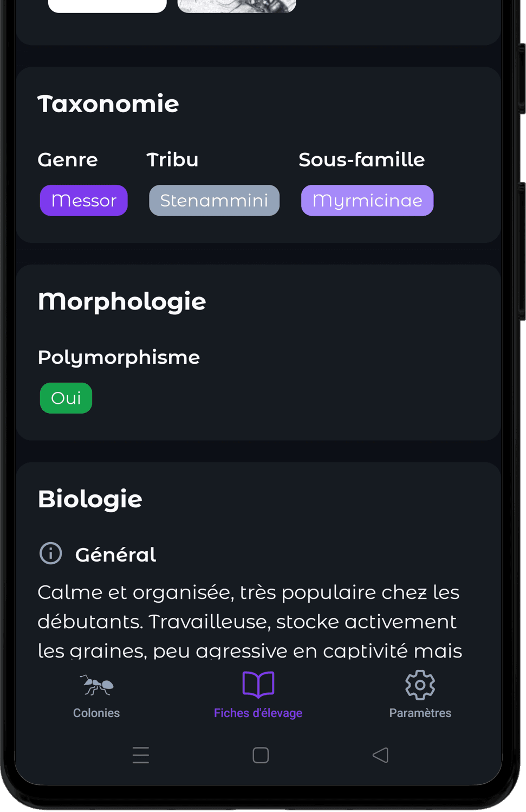
Task: Select the purple Messor genus chip
Action: pyautogui.click(x=83, y=200)
